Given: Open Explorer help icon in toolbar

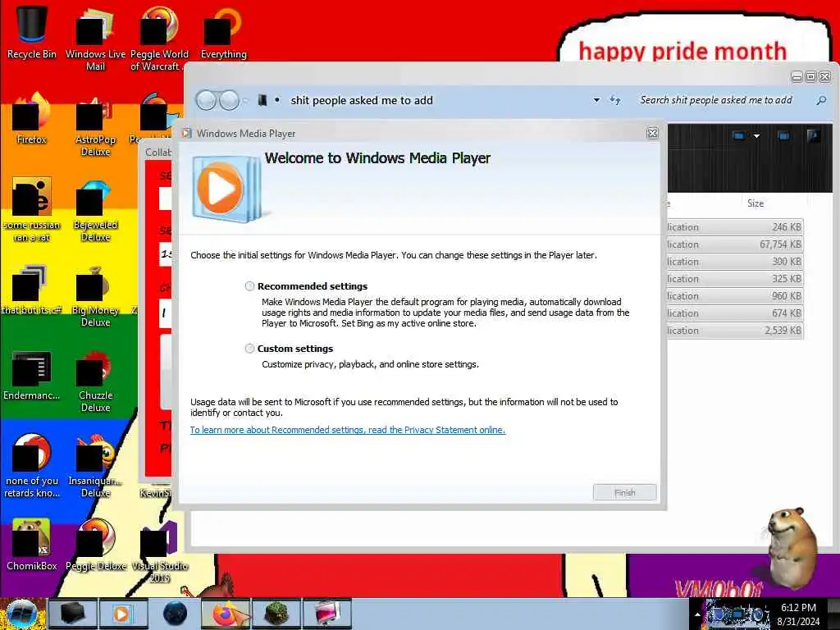Looking at the screenshot, I should [813, 136].
